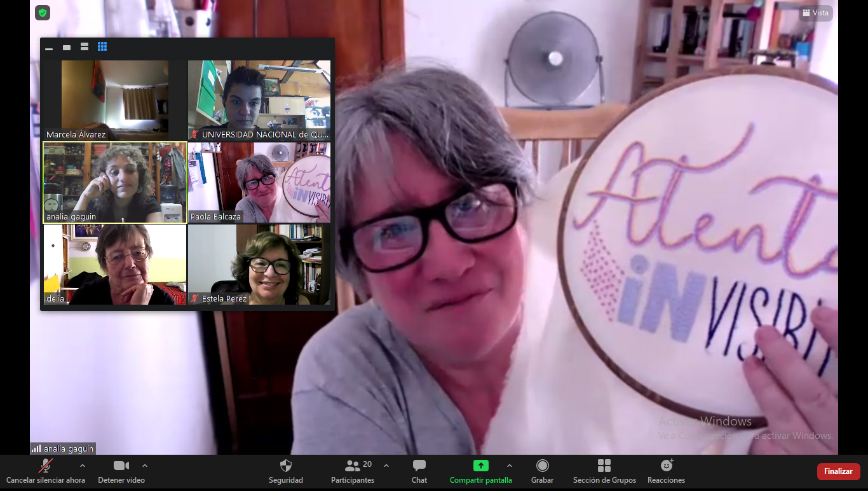Click the green Compartir pantalla icon

(480, 466)
